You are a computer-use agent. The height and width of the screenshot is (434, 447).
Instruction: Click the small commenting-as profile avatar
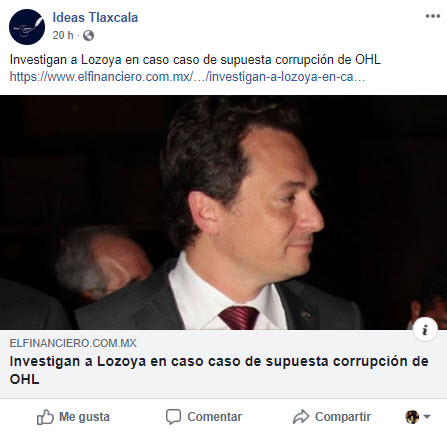(x=412, y=417)
